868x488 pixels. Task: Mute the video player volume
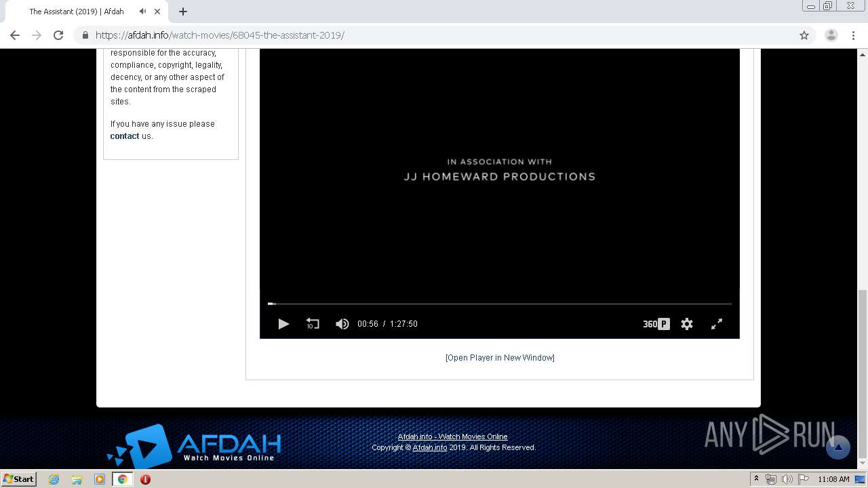tap(342, 324)
